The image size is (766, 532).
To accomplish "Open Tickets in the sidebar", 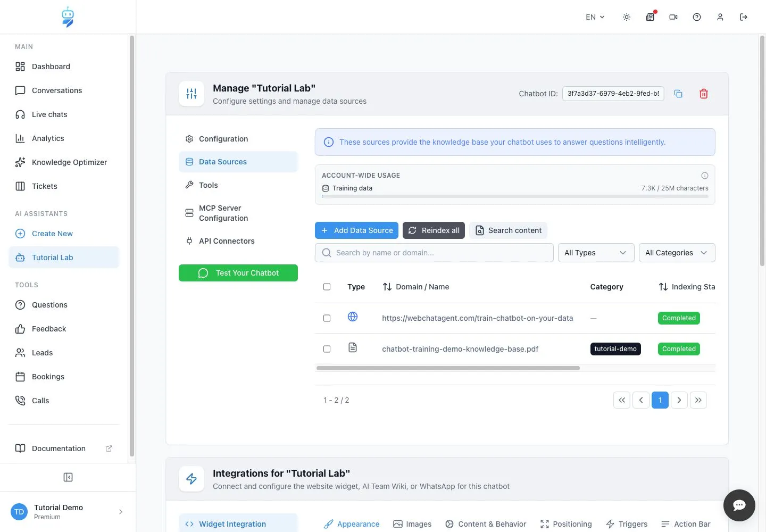I will pyautogui.click(x=64, y=186).
